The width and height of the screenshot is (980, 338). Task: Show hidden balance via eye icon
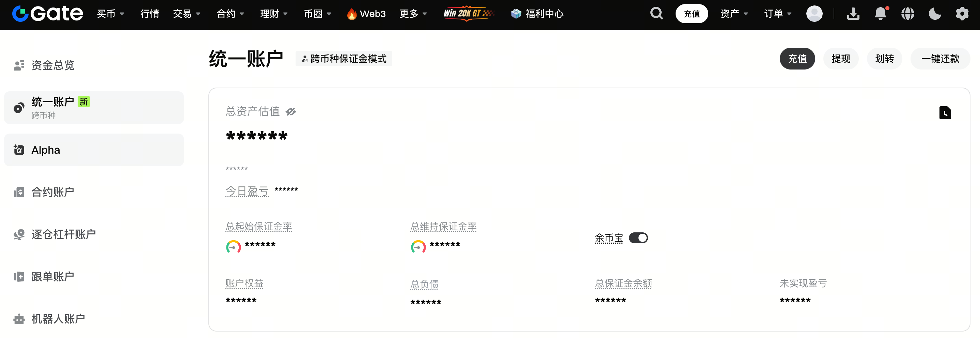click(291, 111)
